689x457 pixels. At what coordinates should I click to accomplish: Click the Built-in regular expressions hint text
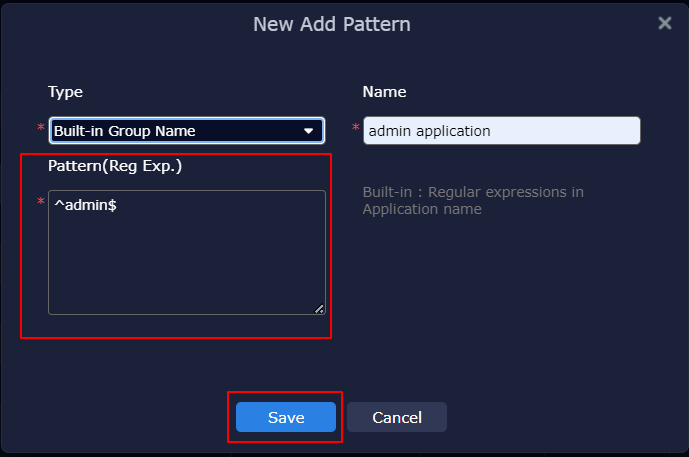[x=472, y=200]
